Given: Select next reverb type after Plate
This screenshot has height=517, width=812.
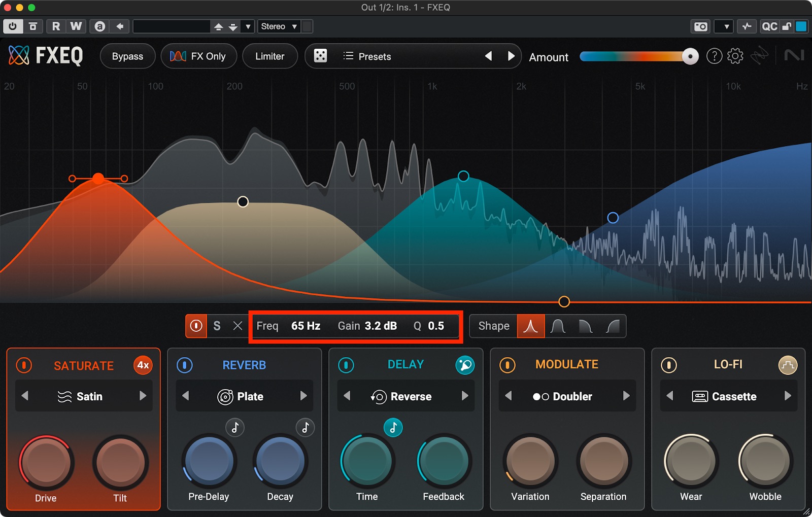Looking at the screenshot, I should pyautogui.click(x=303, y=396).
